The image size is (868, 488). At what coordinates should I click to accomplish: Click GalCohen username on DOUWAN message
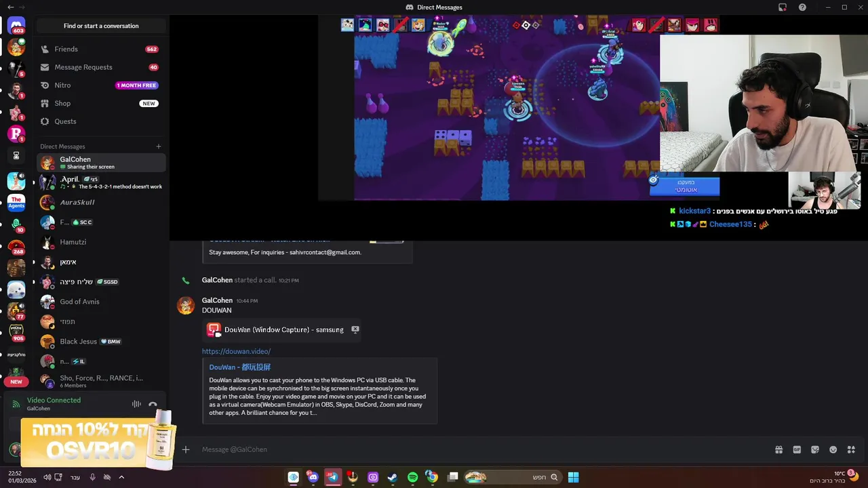[x=217, y=300]
